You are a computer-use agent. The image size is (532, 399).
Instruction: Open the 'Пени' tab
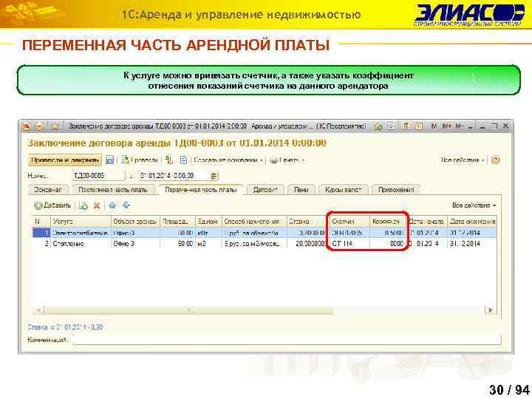pyautogui.click(x=301, y=190)
